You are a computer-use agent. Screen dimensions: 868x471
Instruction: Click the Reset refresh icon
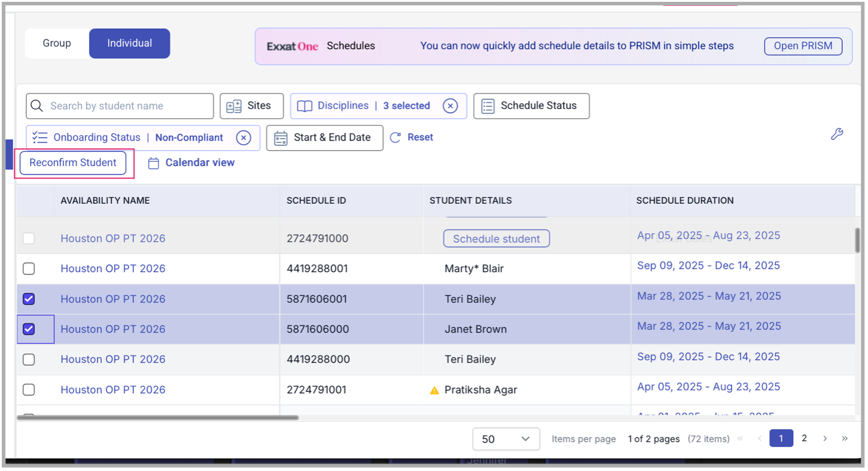[x=395, y=137]
